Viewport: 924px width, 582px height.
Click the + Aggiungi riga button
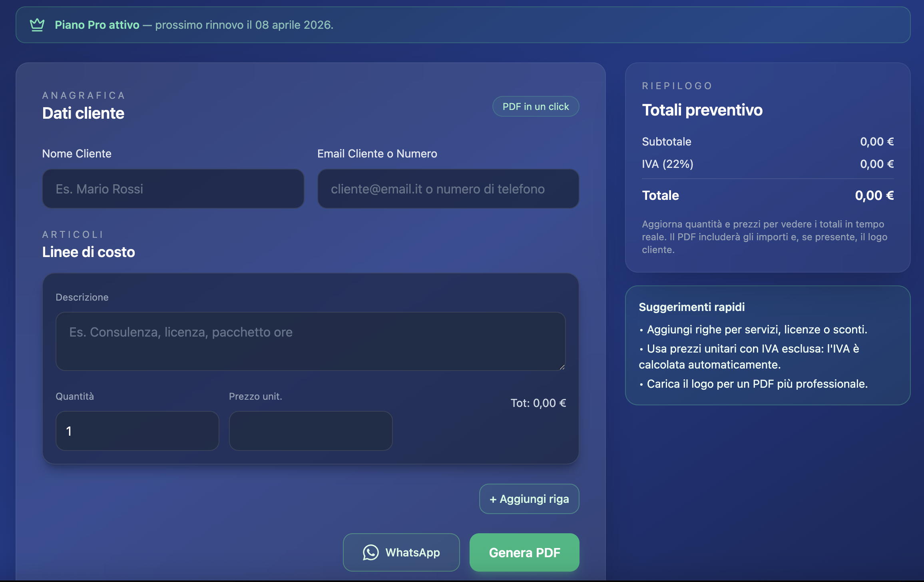(x=529, y=499)
